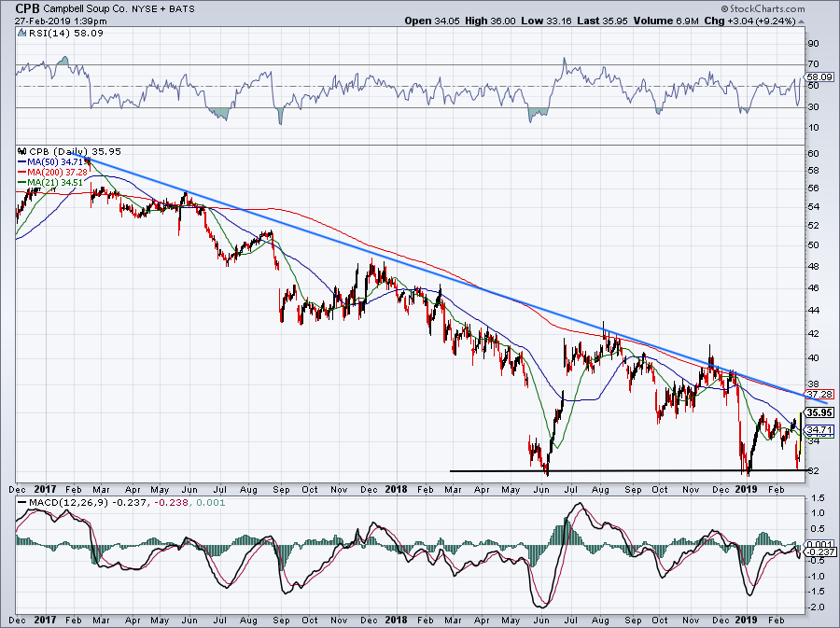Click the Volume 6.9M value
This screenshot has width=840, height=628.
click(x=665, y=21)
